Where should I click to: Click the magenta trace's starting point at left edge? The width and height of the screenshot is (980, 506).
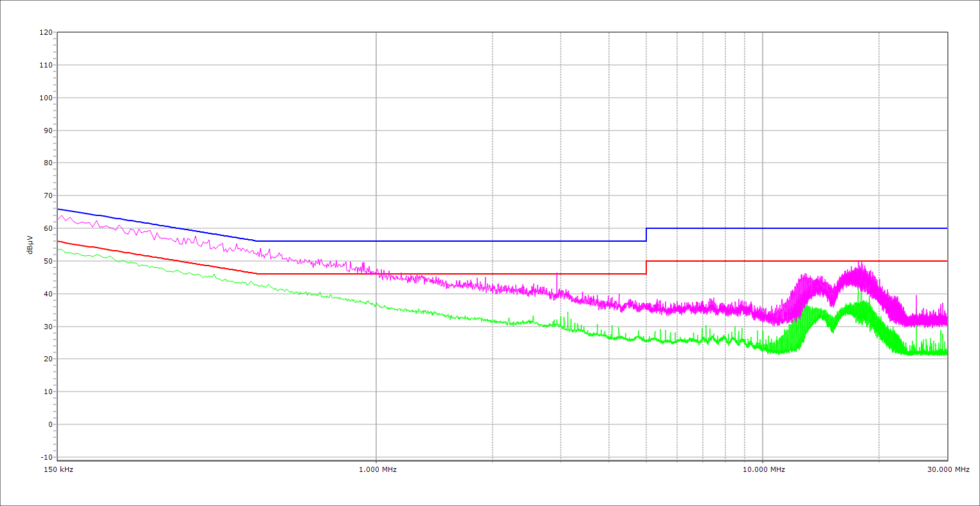click(59, 219)
